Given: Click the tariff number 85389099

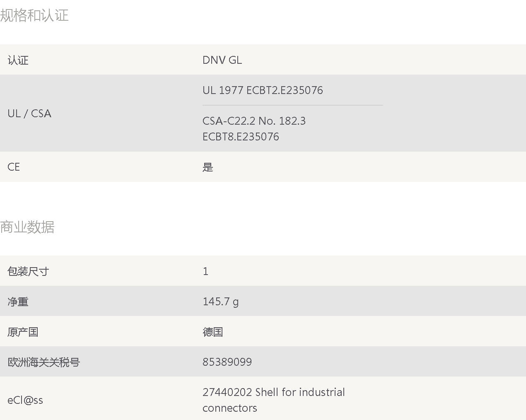Looking at the screenshot, I should tap(227, 362).
